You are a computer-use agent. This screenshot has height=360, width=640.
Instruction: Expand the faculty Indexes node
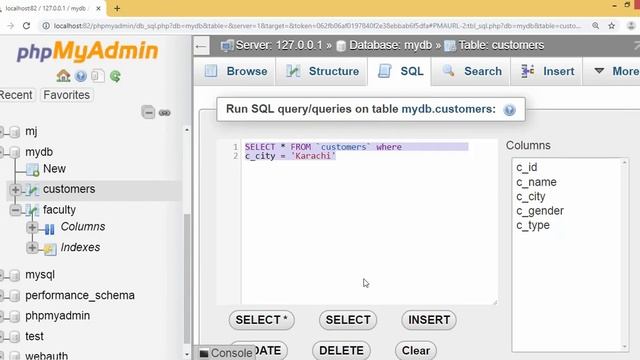(x=32, y=248)
